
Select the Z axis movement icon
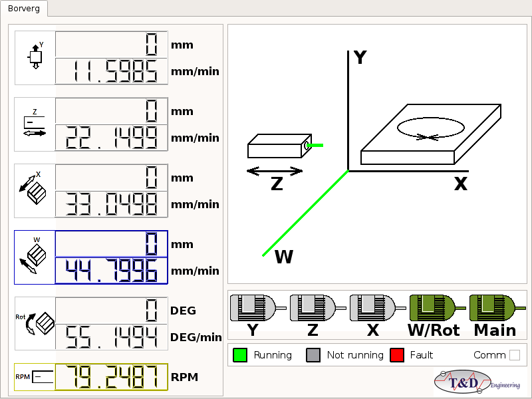tap(35, 124)
